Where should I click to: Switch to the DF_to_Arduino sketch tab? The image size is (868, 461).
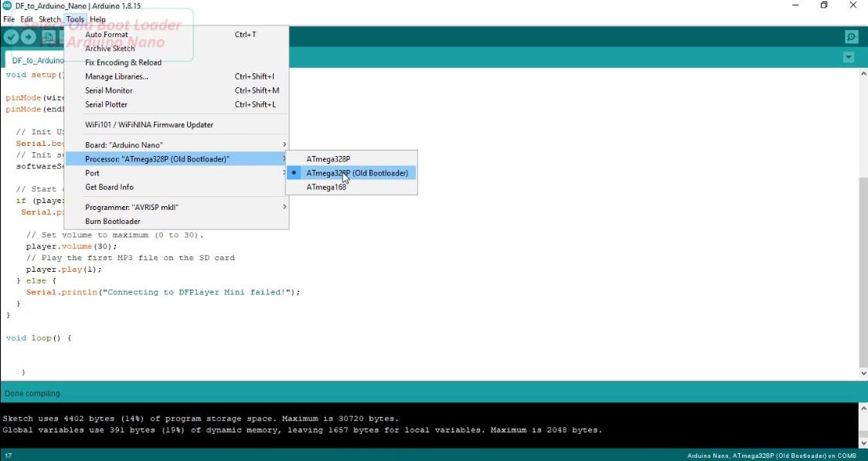(35, 60)
